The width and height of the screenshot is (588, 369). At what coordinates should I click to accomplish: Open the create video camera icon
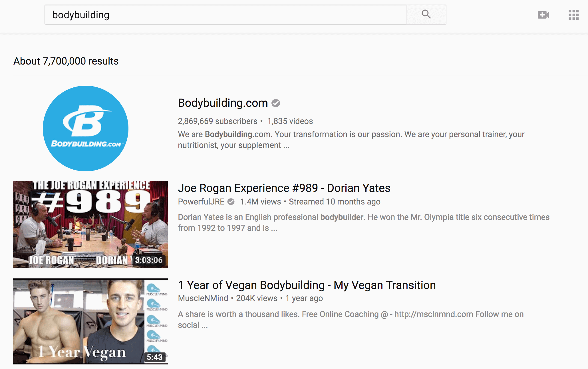pos(543,15)
